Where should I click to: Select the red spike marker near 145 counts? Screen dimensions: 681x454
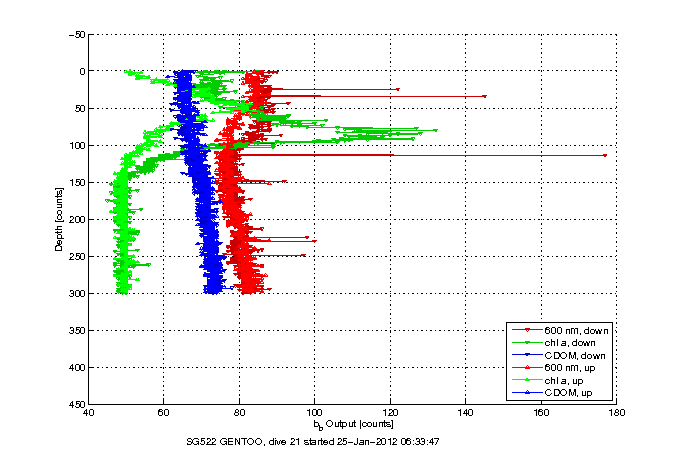pos(485,96)
